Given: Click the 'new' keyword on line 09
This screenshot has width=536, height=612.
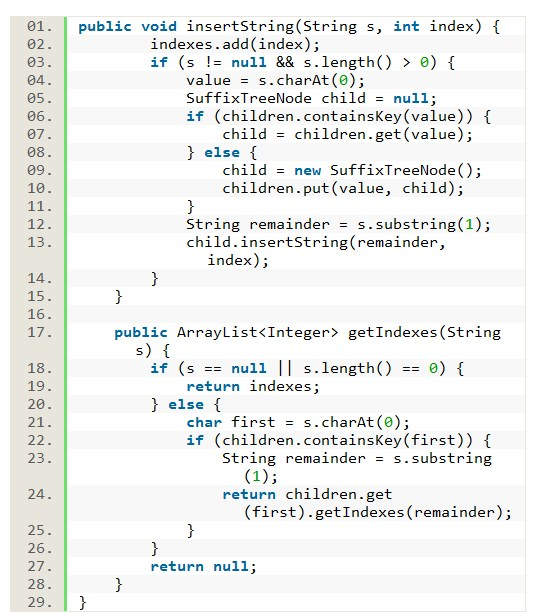Looking at the screenshot, I should (308, 171).
